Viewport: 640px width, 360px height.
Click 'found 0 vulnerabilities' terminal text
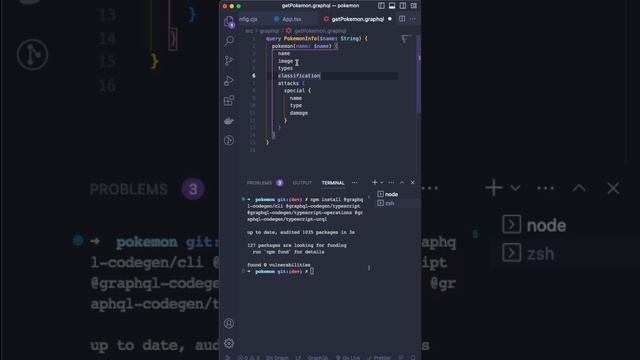pos(278,265)
